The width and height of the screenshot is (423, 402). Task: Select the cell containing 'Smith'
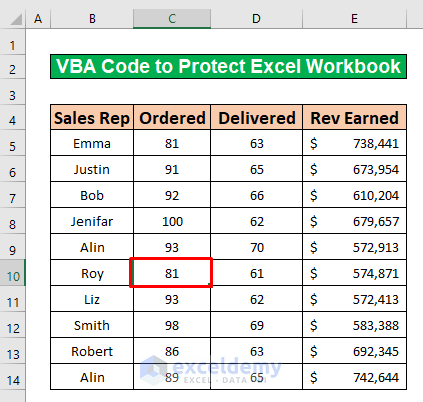click(92, 325)
